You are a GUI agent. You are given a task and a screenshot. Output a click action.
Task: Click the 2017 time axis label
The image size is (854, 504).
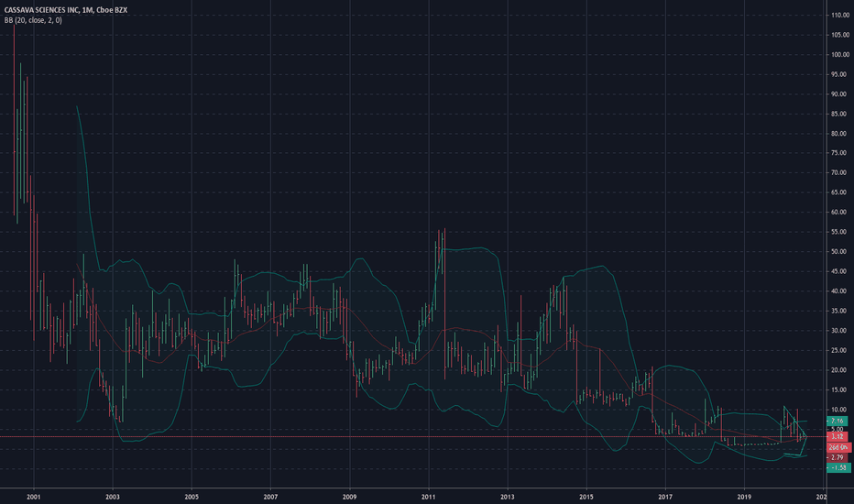665,497
